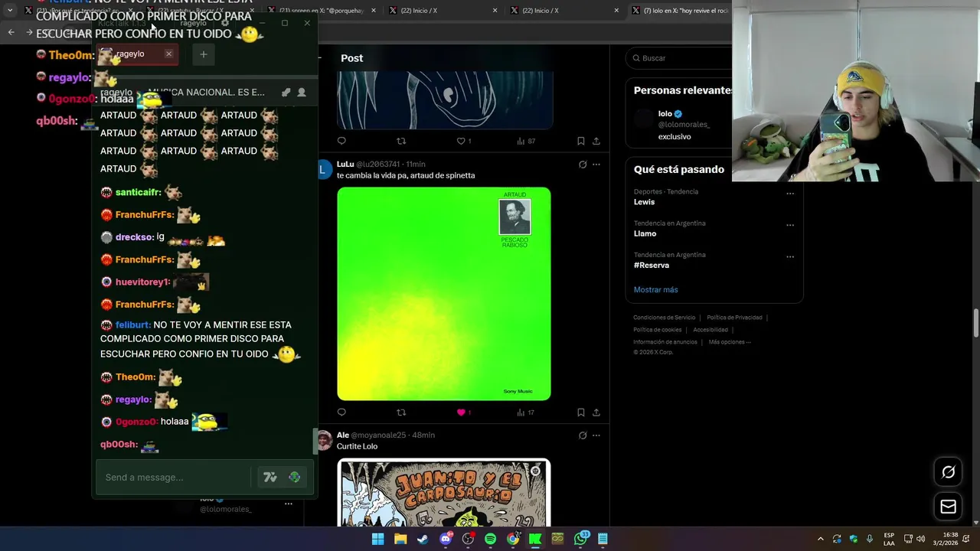Open the floating messages envelope button
The image size is (980, 551).
948,507
